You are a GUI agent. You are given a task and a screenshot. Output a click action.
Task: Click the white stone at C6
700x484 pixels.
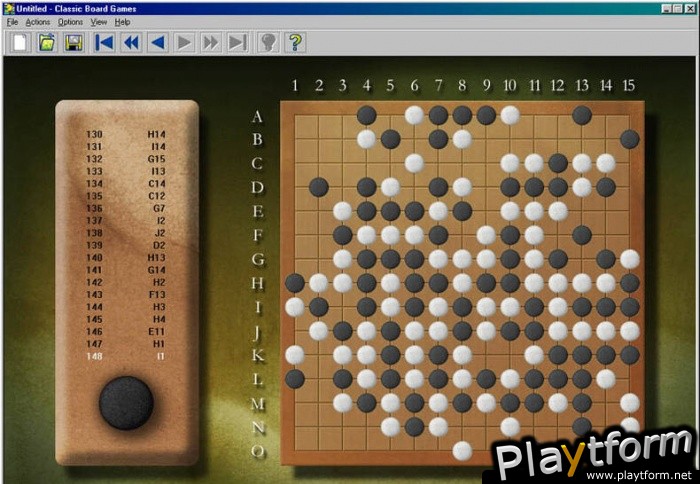point(414,163)
